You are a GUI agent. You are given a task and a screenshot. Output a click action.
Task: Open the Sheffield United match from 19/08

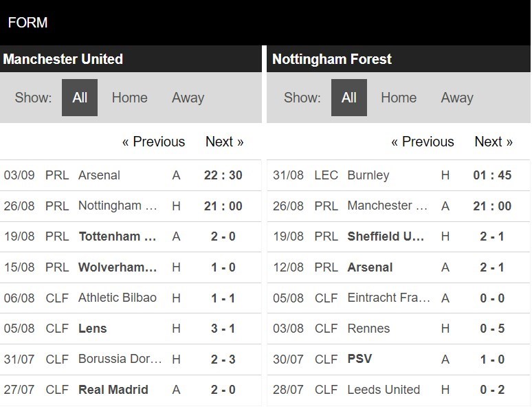point(399,236)
